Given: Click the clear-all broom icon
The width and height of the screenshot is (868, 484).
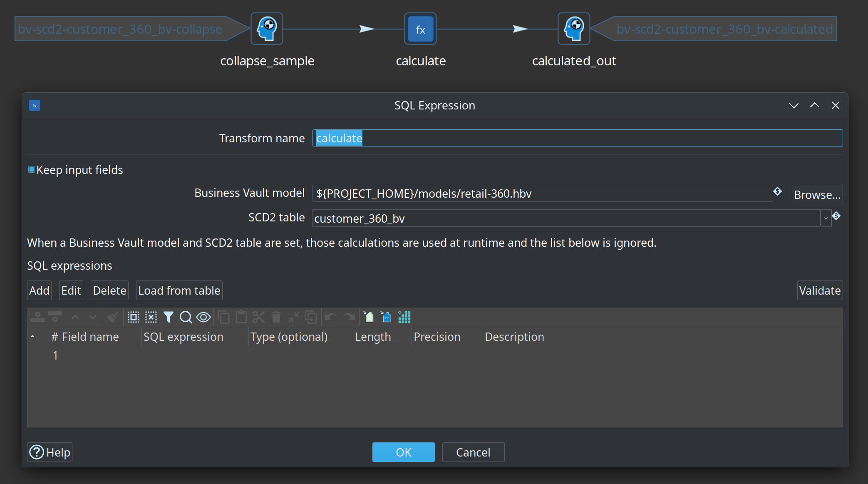Looking at the screenshot, I should (113, 317).
